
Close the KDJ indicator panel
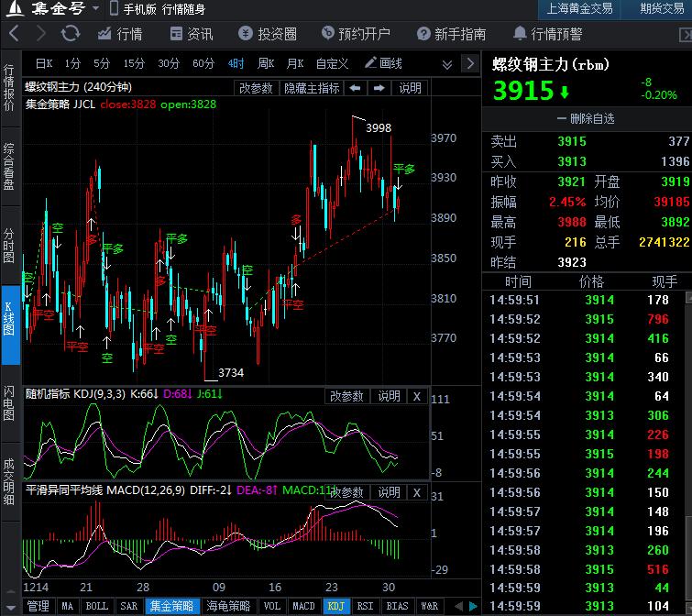click(417, 396)
